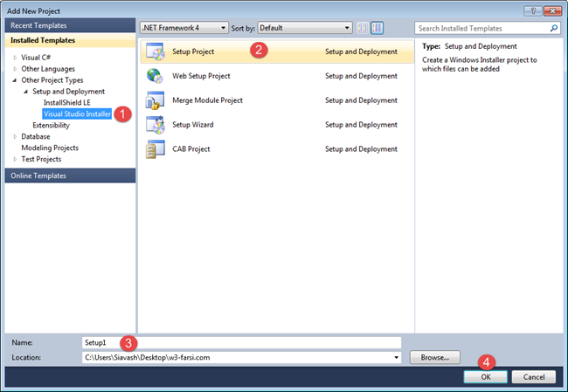Select the Web Setup Project name
This screenshot has width=568, height=392.
(x=201, y=76)
